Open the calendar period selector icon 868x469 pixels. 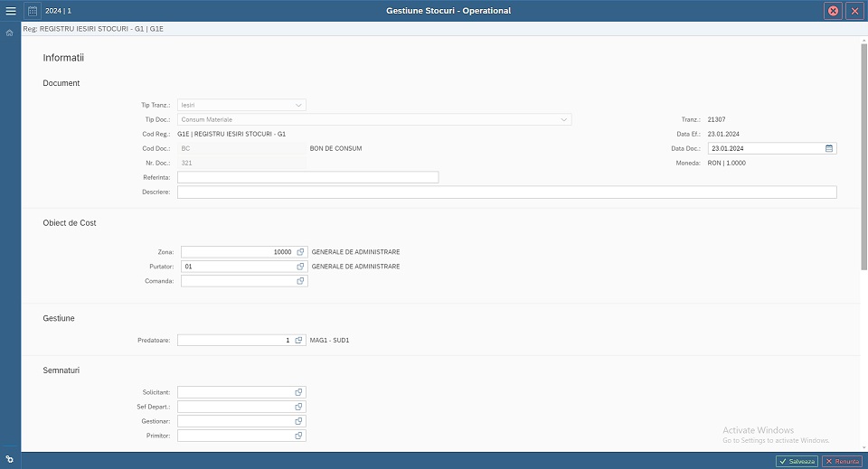(33, 11)
